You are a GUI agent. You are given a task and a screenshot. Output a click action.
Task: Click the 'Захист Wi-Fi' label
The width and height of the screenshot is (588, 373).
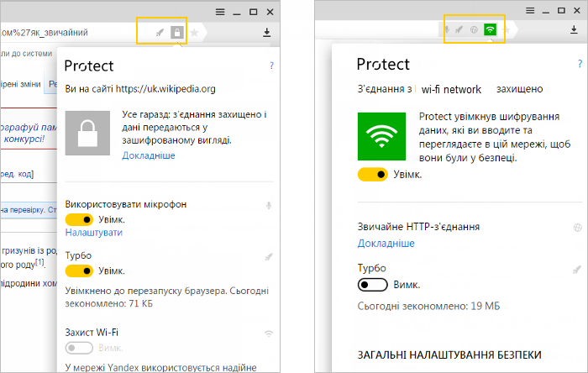tap(92, 333)
